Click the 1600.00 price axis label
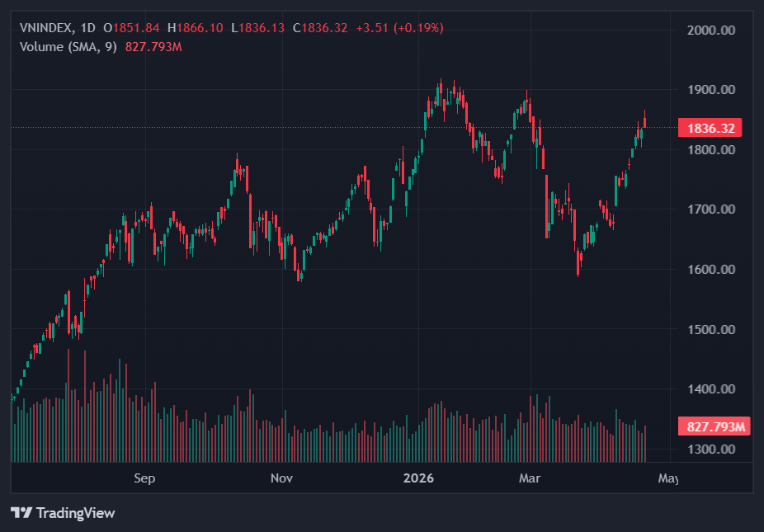The width and height of the screenshot is (764, 532). point(710,270)
